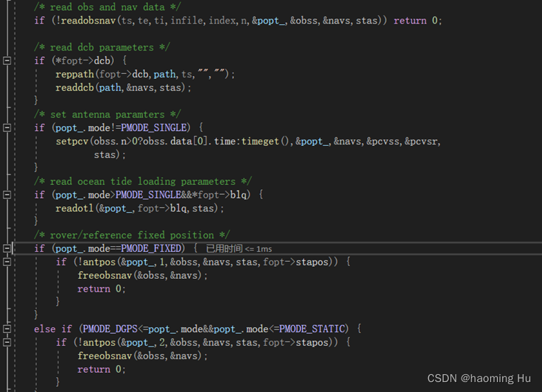Collapse the popt_.mode!=PMODE_SINGLE block
Screen dimensions: 542x392
tap(7, 128)
